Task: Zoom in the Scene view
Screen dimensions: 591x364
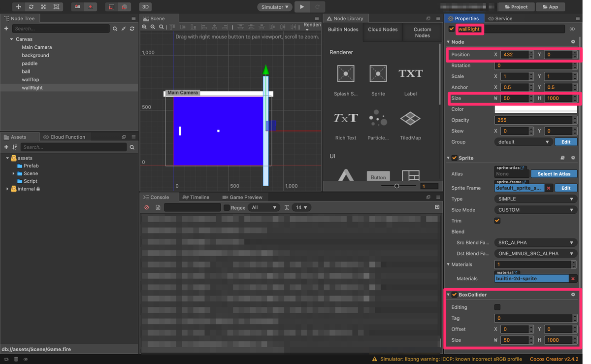Action: [x=144, y=27]
